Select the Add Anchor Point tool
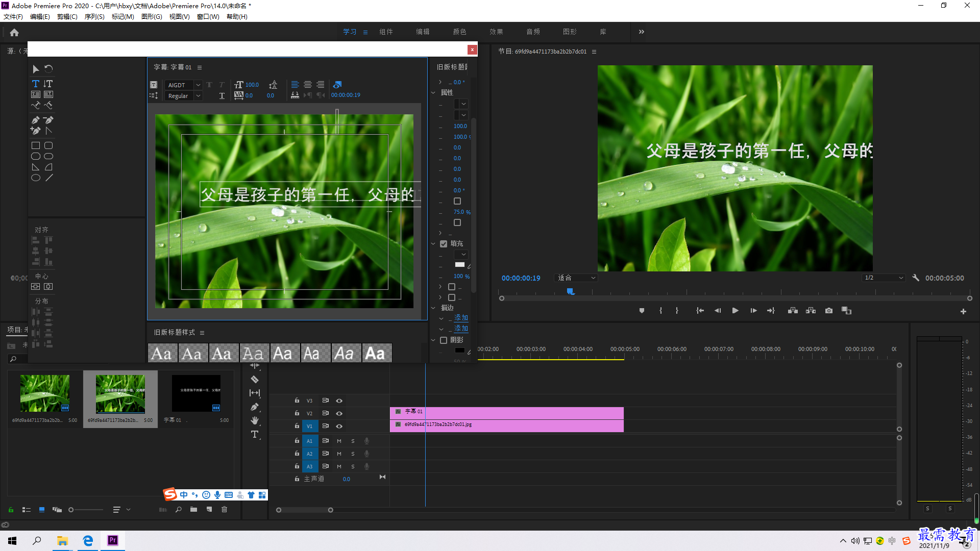The height and width of the screenshot is (551, 980). [x=36, y=131]
